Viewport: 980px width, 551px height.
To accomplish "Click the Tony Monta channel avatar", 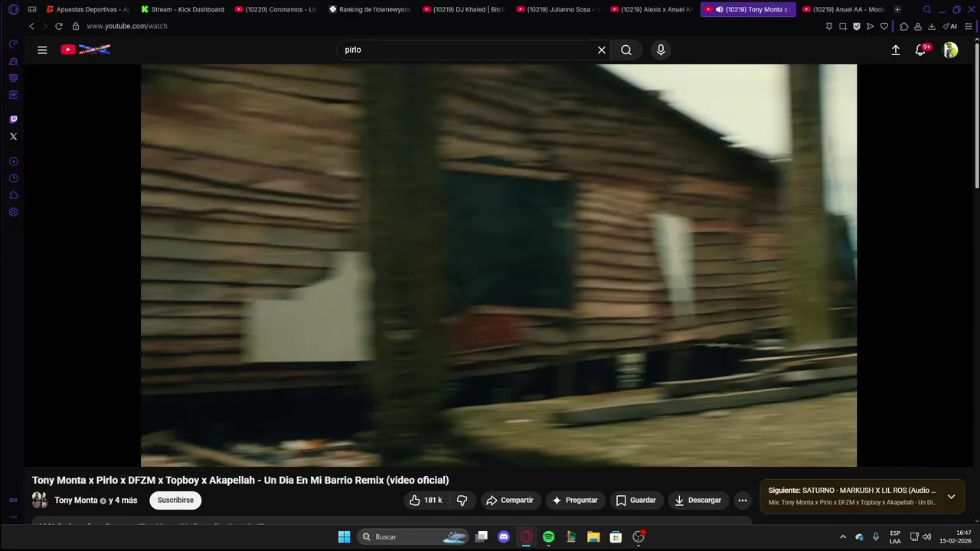I will point(40,500).
